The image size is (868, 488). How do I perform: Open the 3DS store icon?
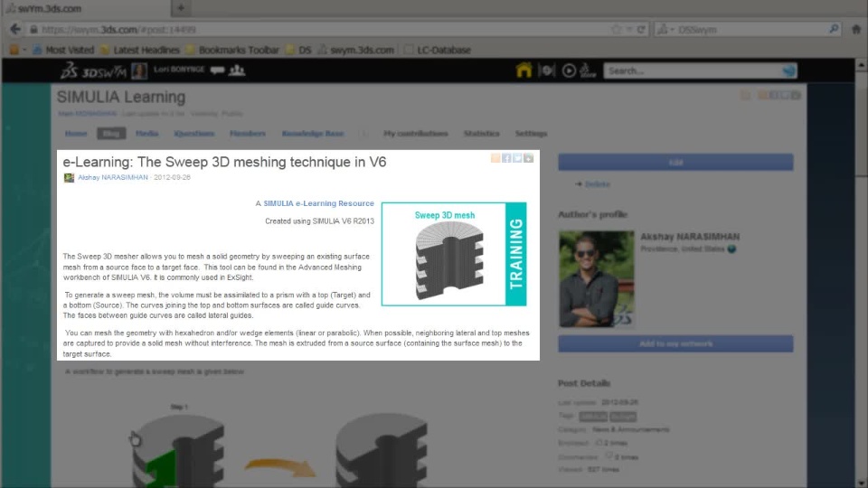point(588,70)
